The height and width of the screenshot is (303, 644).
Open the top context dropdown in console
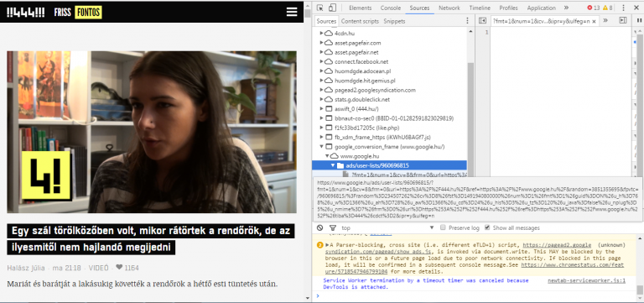click(387, 227)
